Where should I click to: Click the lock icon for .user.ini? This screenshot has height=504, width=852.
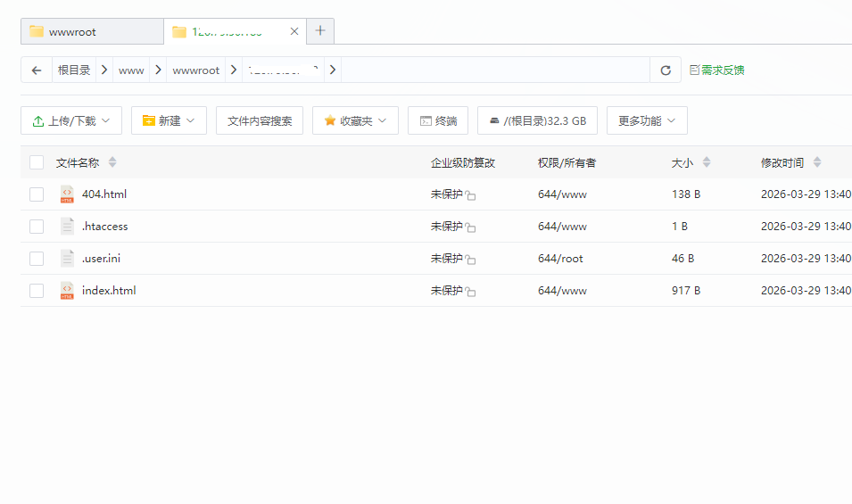pyautogui.click(x=470, y=260)
